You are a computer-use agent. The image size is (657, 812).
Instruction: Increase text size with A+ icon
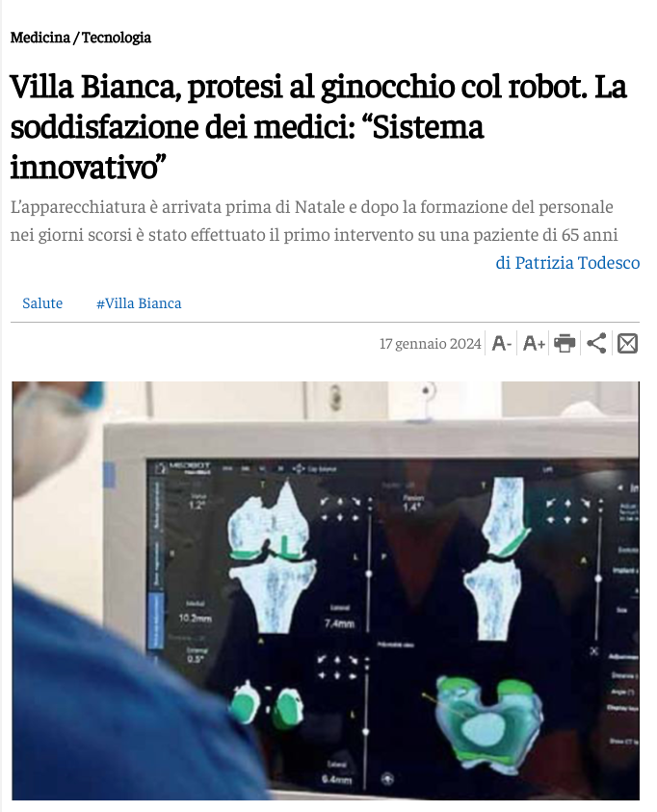pyautogui.click(x=534, y=343)
